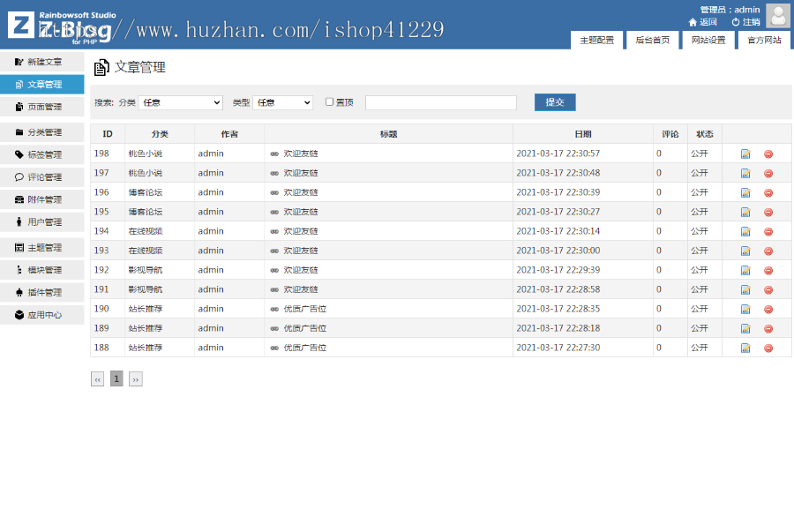This screenshot has height=532, width=794.
Task: Switch to 主题配置 tab
Action: click(x=596, y=40)
